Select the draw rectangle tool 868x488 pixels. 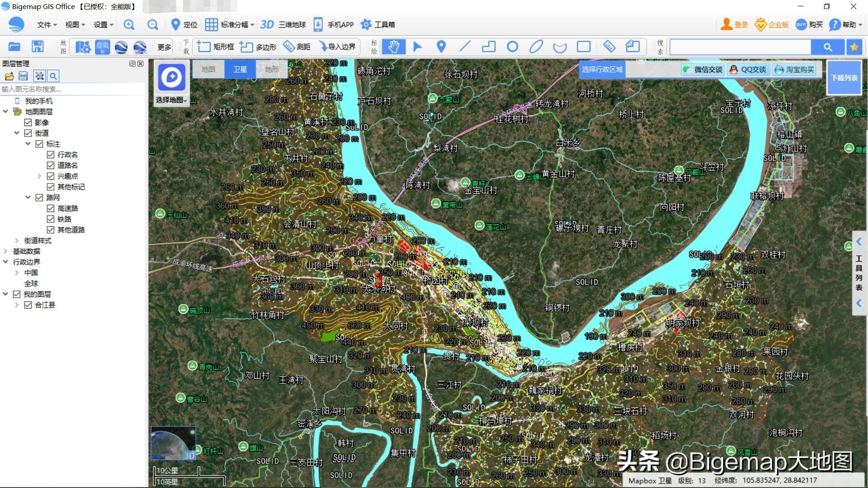584,47
